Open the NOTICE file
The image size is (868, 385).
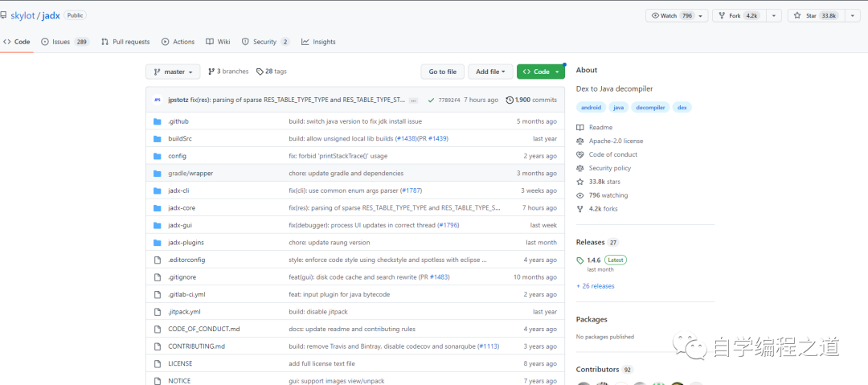(x=179, y=381)
